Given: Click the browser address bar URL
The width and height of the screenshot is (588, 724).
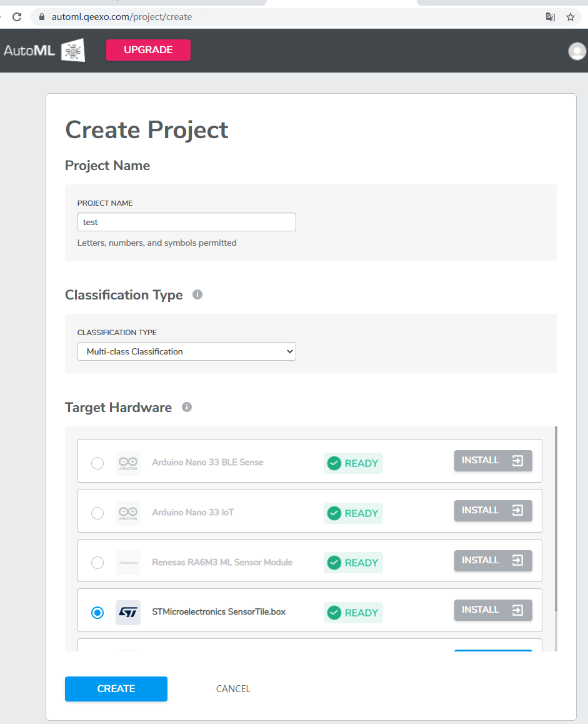Looking at the screenshot, I should [x=122, y=17].
